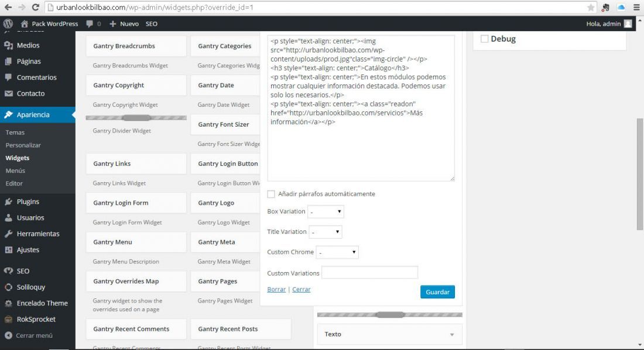Image resolution: width=644 pixels, height=350 pixels.
Task: Click the Cerrar link
Action: (x=301, y=290)
